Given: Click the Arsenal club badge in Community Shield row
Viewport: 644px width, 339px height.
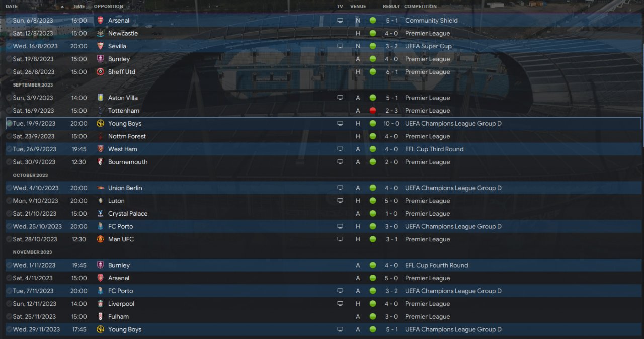Looking at the screenshot, I should point(100,21).
